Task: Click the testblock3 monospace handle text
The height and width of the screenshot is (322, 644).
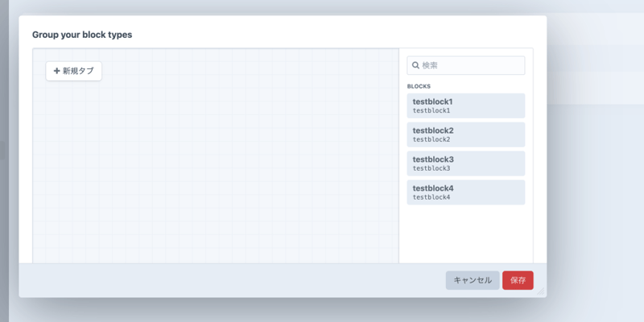Action: tap(431, 168)
